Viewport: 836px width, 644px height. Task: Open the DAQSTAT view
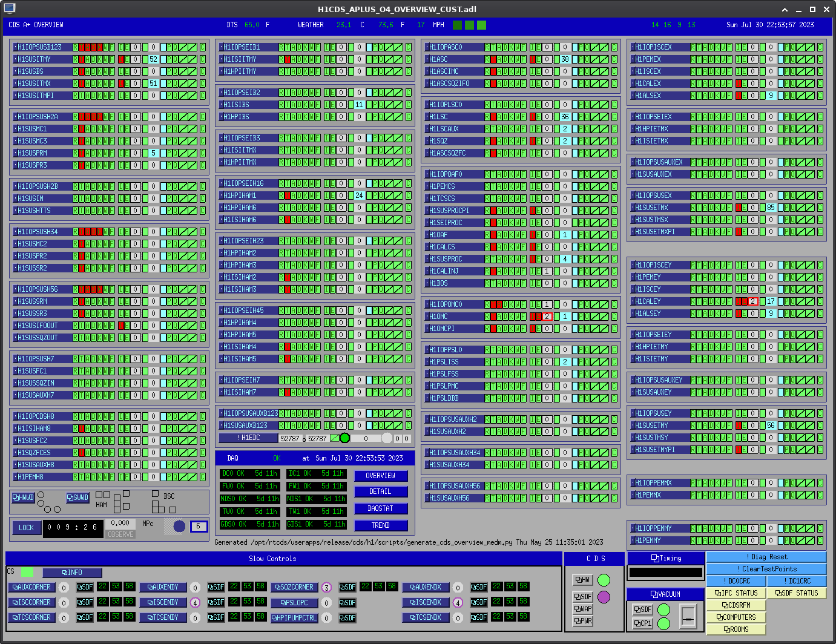pos(381,508)
